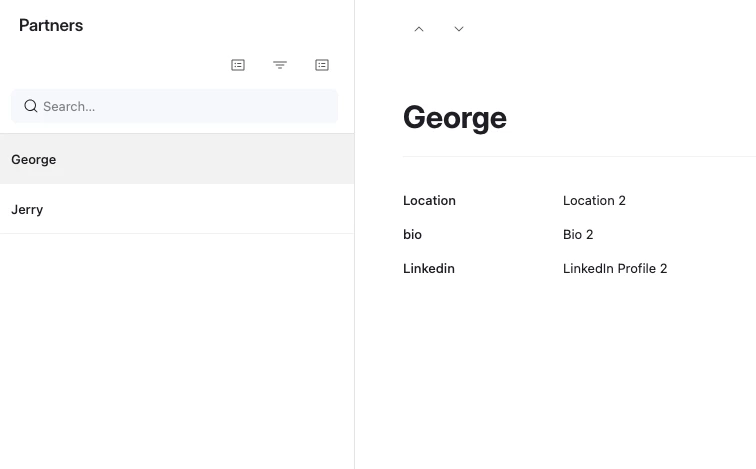Viewport: 756px width, 469px height.
Task: Click the horizontal line under George title
Action: (x=579, y=156)
